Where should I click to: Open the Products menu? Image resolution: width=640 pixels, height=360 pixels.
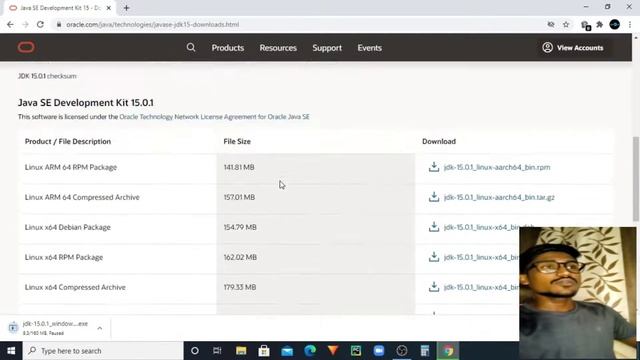click(x=227, y=48)
